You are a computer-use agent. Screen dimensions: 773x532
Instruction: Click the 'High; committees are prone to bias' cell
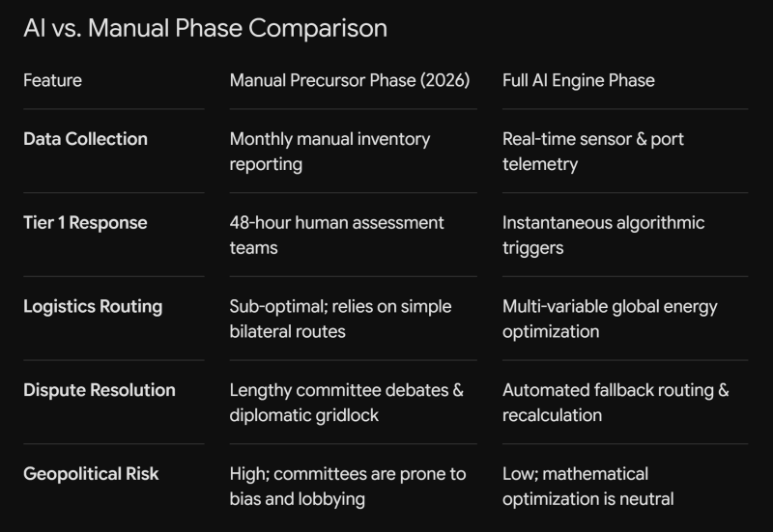pos(348,487)
